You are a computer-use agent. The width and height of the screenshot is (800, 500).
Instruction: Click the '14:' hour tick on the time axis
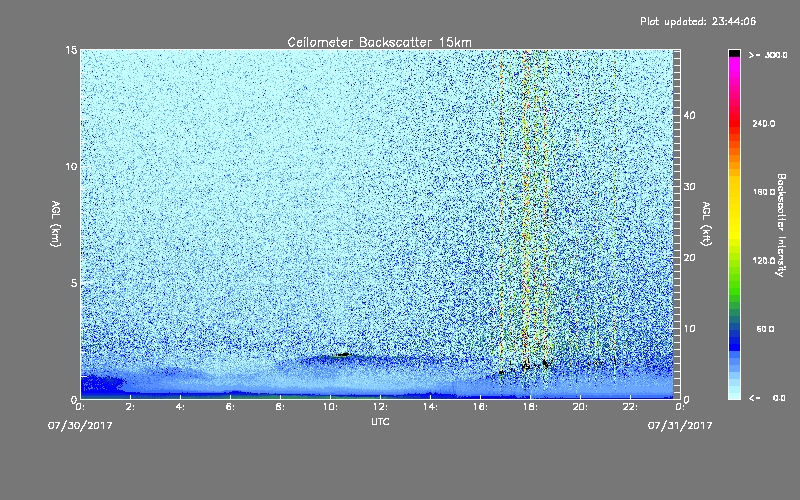coord(430,407)
